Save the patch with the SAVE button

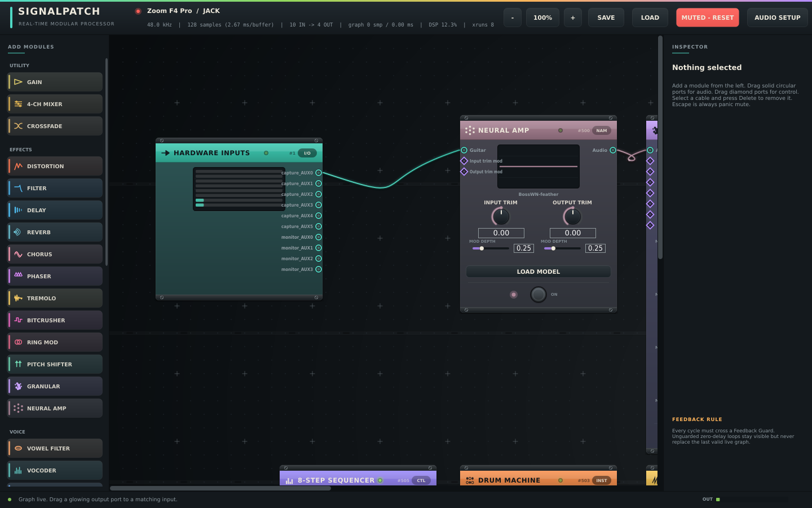pyautogui.click(x=606, y=17)
